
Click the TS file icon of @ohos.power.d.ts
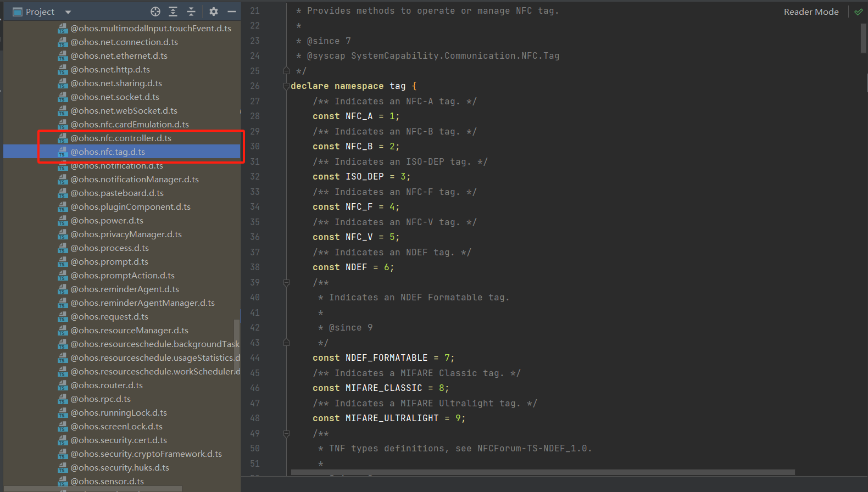[63, 220]
